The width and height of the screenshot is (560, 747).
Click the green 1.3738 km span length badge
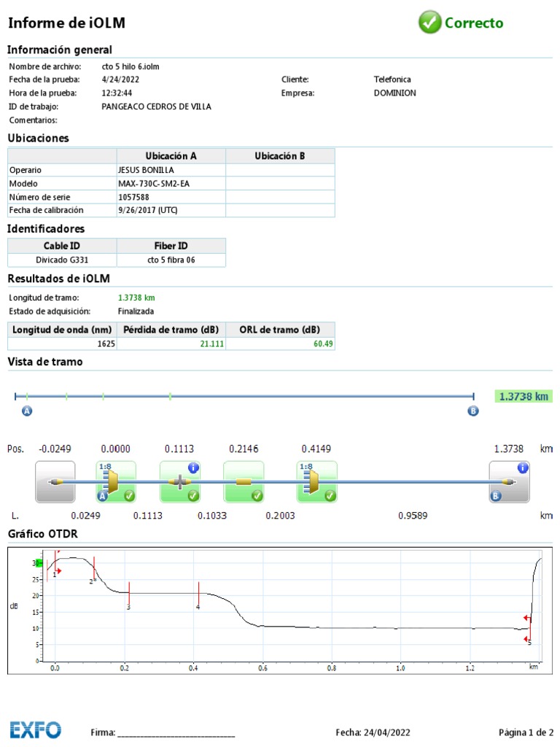pos(524,396)
